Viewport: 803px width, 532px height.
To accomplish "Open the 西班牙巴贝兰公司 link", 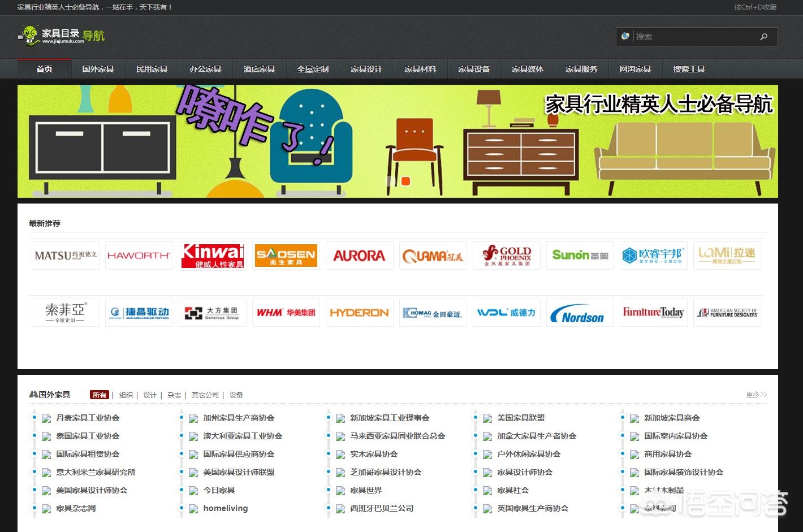I will pos(382,508).
